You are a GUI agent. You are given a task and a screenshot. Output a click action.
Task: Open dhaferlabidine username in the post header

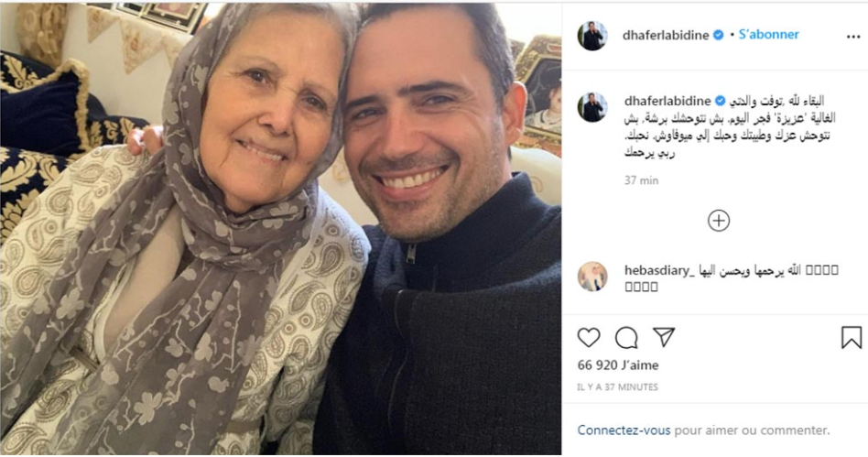pyautogui.click(x=666, y=35)
